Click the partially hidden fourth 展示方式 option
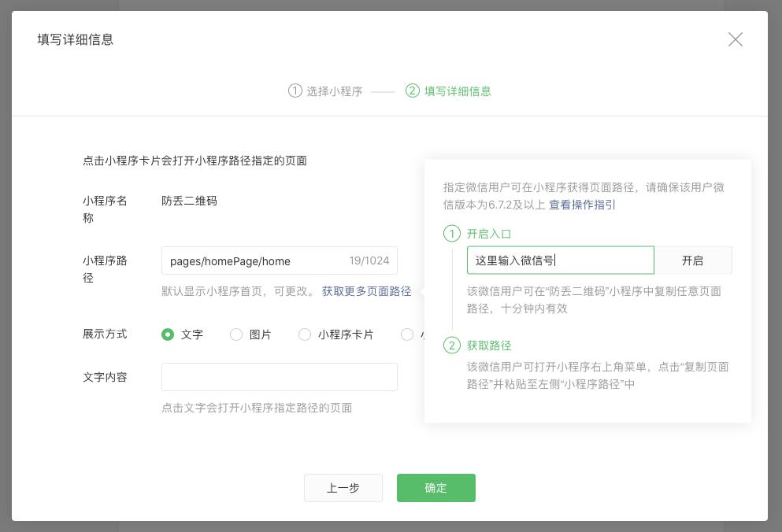Screen dimensions: 782x532 pyautogui.click(x=407, y=334)
